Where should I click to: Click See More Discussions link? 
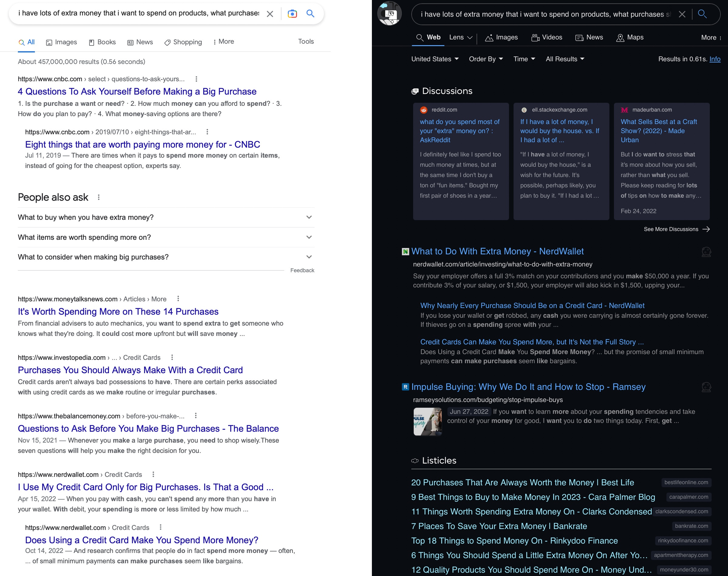click(677, 229)
